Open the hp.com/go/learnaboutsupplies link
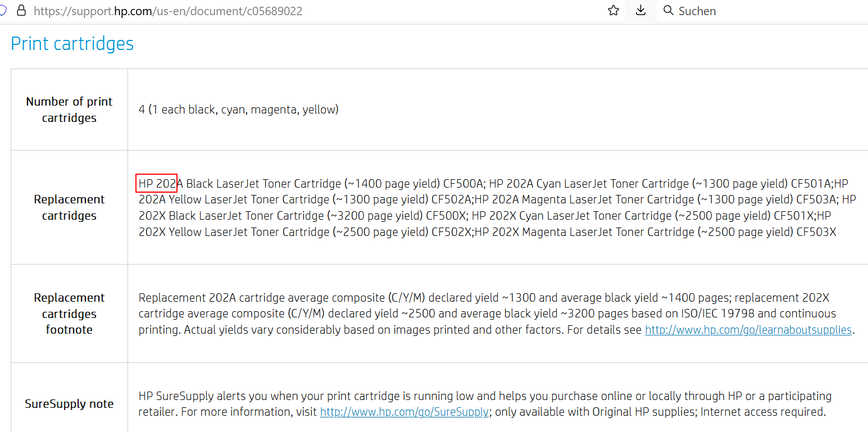 tap(748, 330)
